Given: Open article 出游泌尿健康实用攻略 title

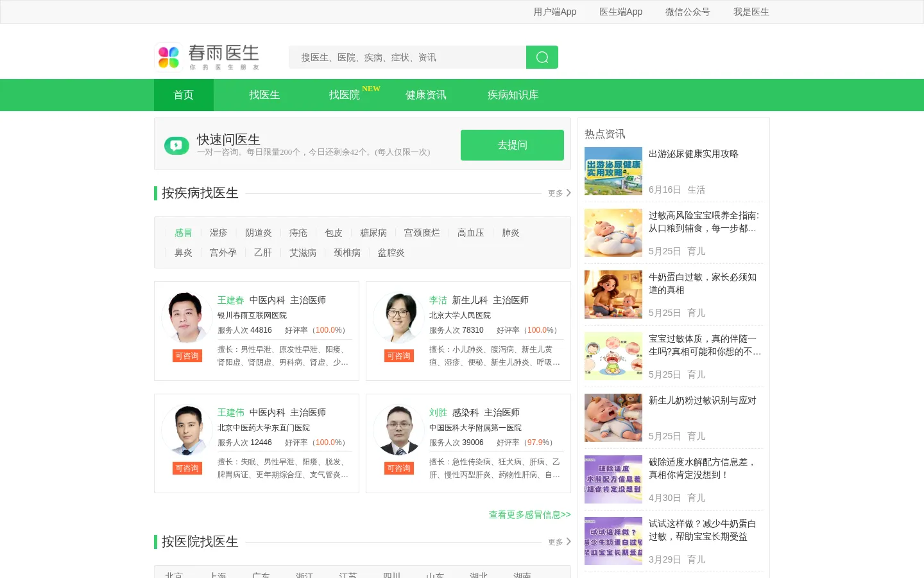Looking at the screenshot, I should click(x=694, y=153).
